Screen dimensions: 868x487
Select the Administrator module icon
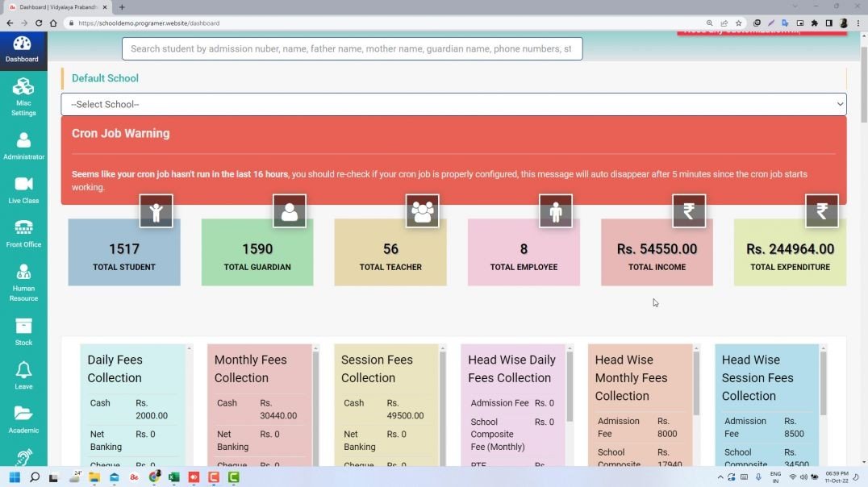pos(23,145)
